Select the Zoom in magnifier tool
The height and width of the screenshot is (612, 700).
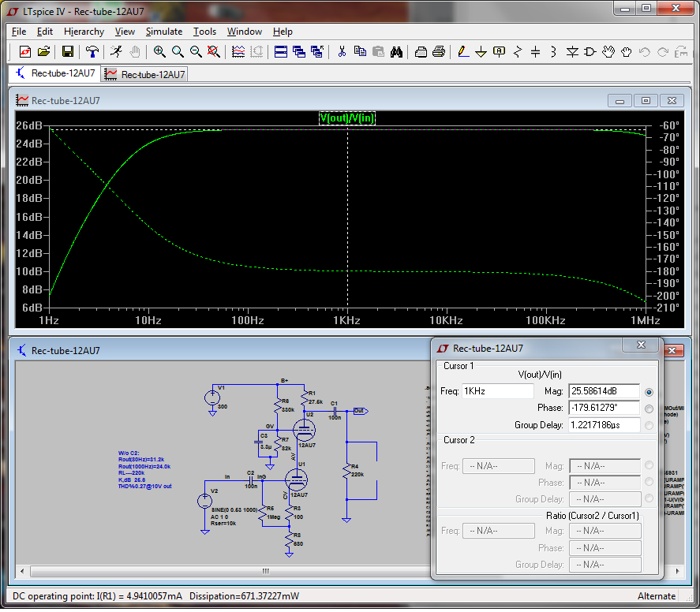coord(159,52)
